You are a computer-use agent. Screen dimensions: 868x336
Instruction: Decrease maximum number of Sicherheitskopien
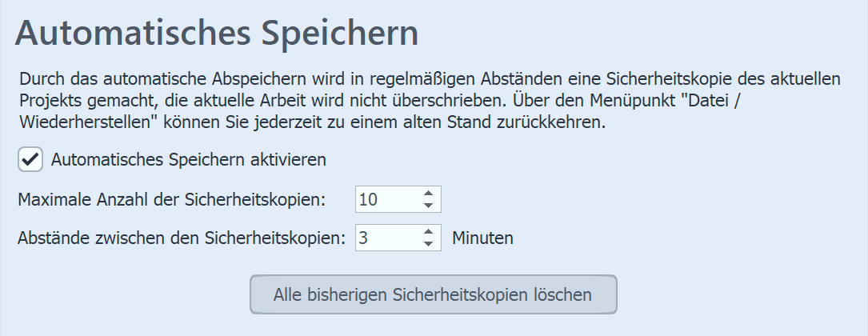(x=429, y=206)
